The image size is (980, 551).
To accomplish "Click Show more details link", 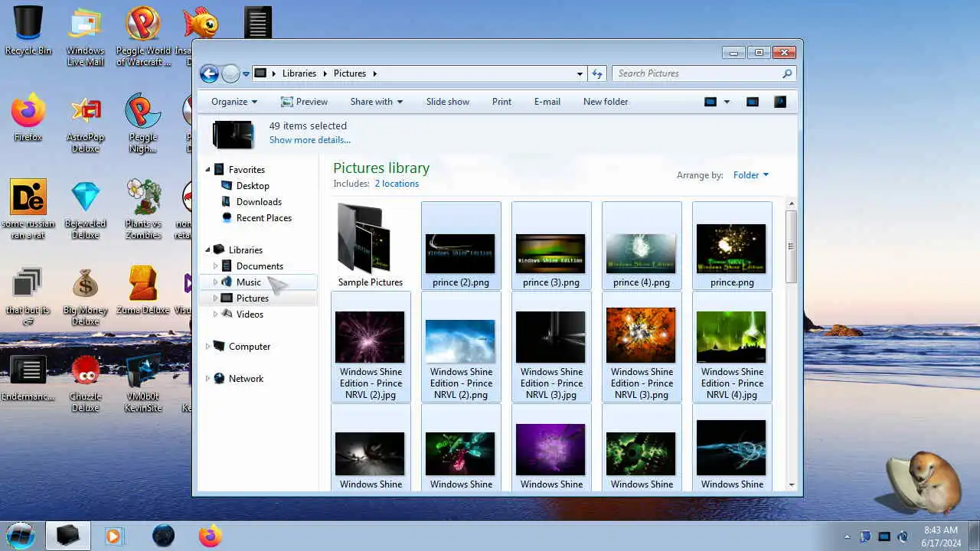I will [310, 140].
